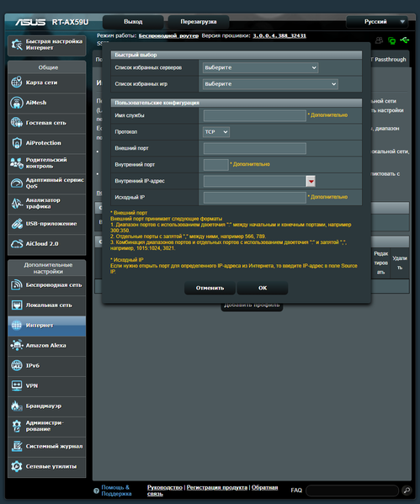Open AiCloud 2.0 cloud icon
This screenshot has width=420, height=504.
point(16,244)
